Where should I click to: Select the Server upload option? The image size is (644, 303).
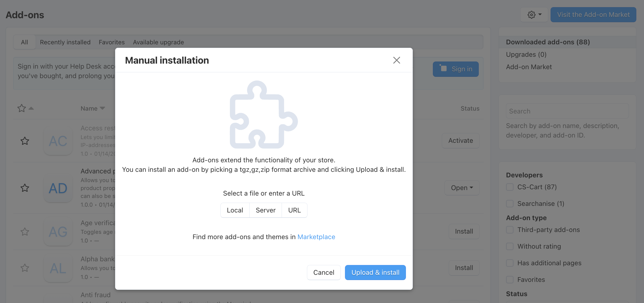pyautogui.click(x=266, y=210)
